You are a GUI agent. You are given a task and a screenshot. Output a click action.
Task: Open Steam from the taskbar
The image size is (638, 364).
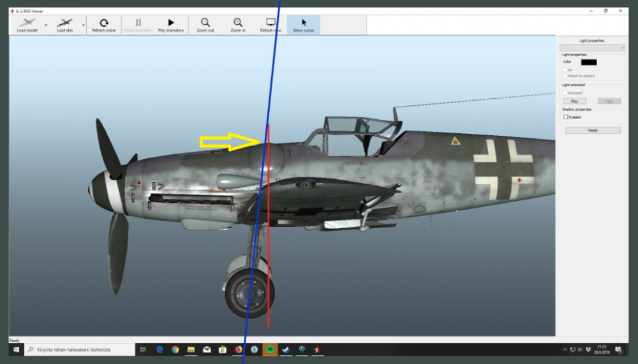(x=285, y=349)
